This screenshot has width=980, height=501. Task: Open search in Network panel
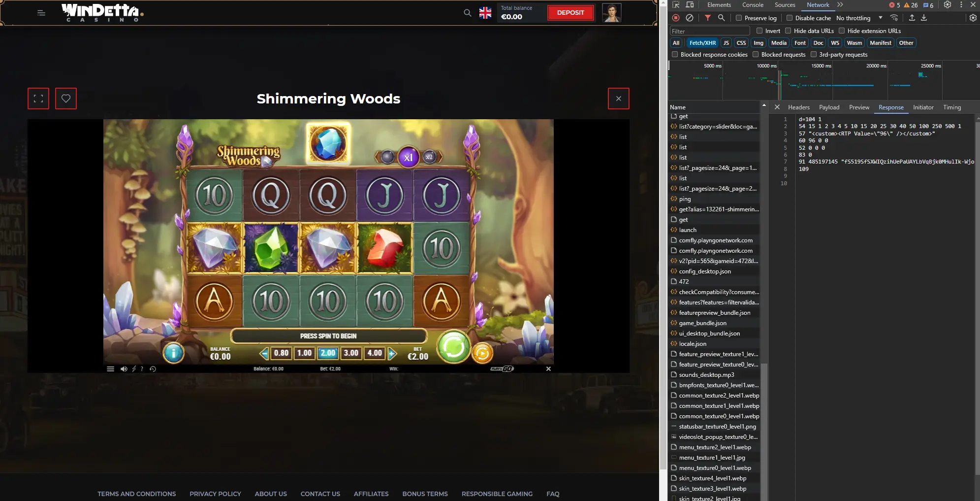(721, 18)
